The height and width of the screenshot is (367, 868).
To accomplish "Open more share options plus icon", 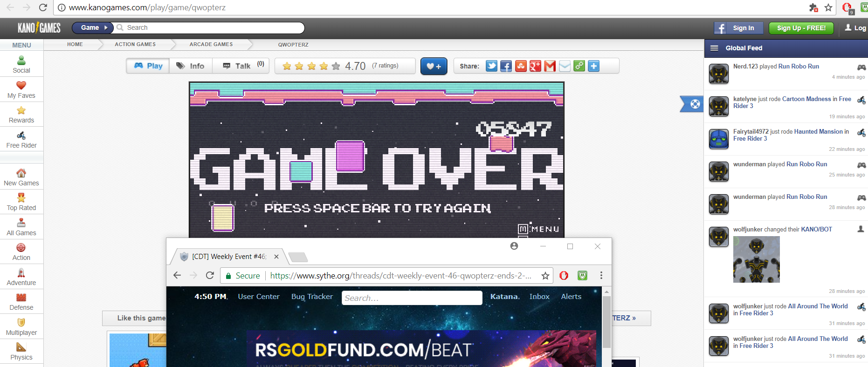I will coord(594,66).
